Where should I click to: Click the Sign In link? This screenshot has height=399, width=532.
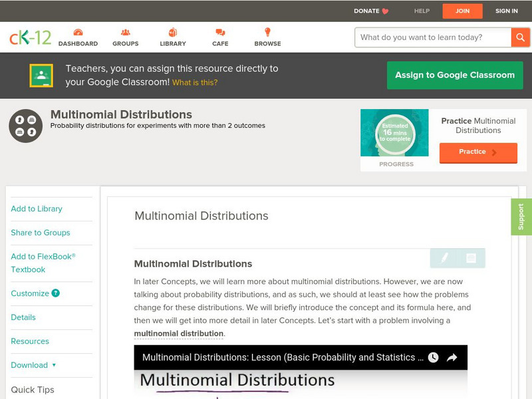pos(507,11)
